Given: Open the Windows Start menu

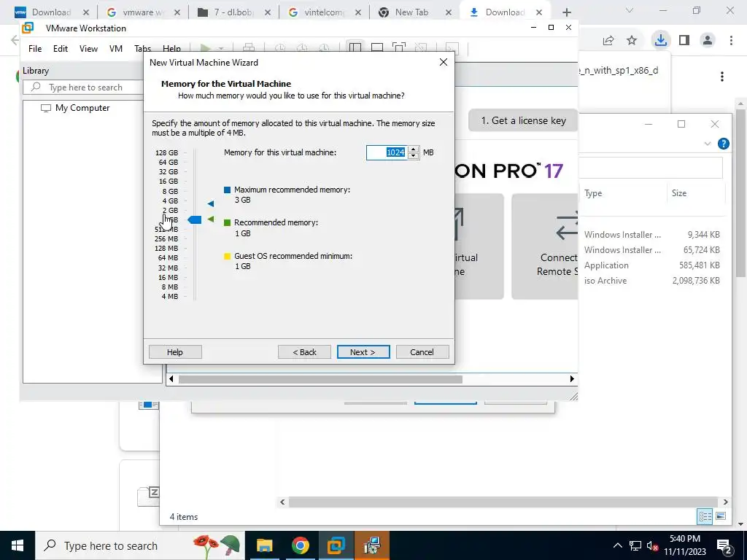Looking at the screenshot, I should point(18,545).
